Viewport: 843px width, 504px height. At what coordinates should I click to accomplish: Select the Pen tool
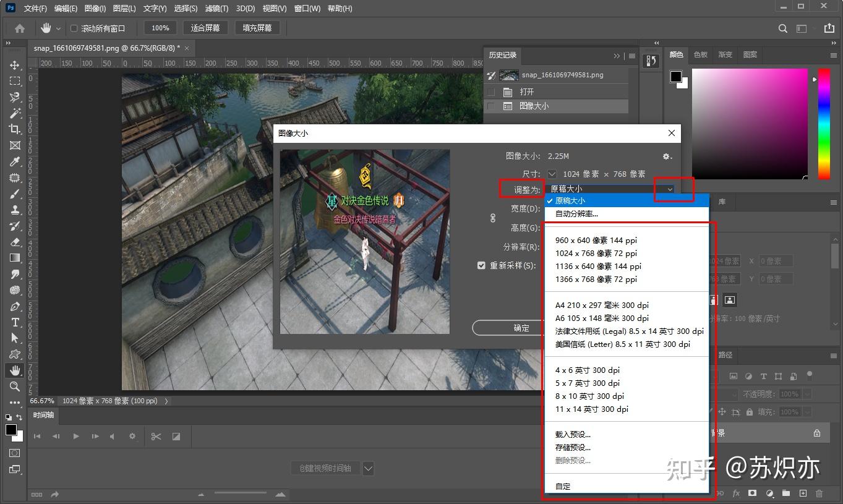(x=15, y=306)
